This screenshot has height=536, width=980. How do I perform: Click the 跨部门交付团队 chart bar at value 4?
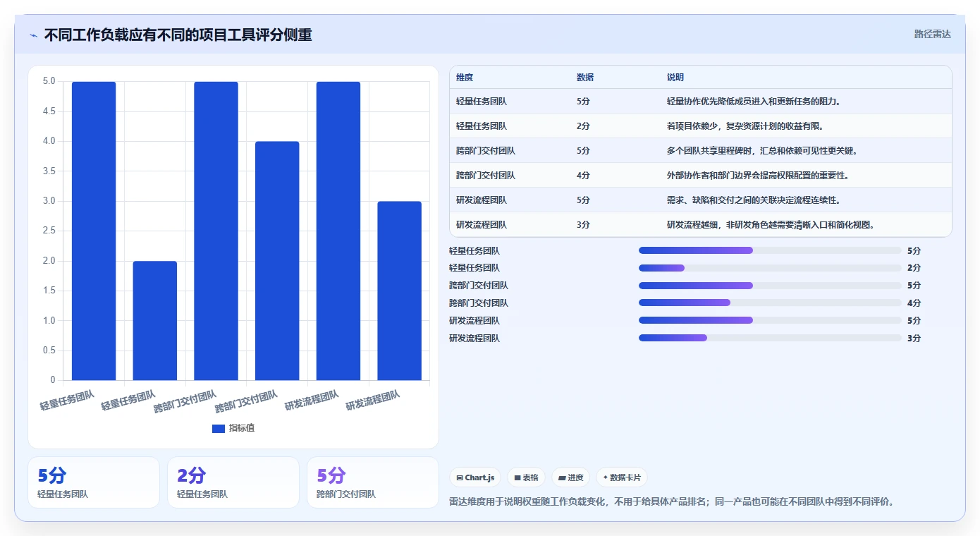pos(277,261)
